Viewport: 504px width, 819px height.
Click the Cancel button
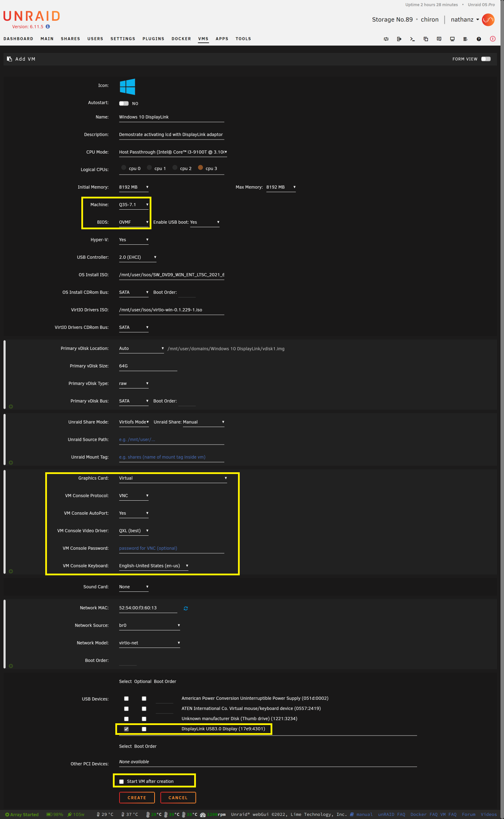(178, 798)
